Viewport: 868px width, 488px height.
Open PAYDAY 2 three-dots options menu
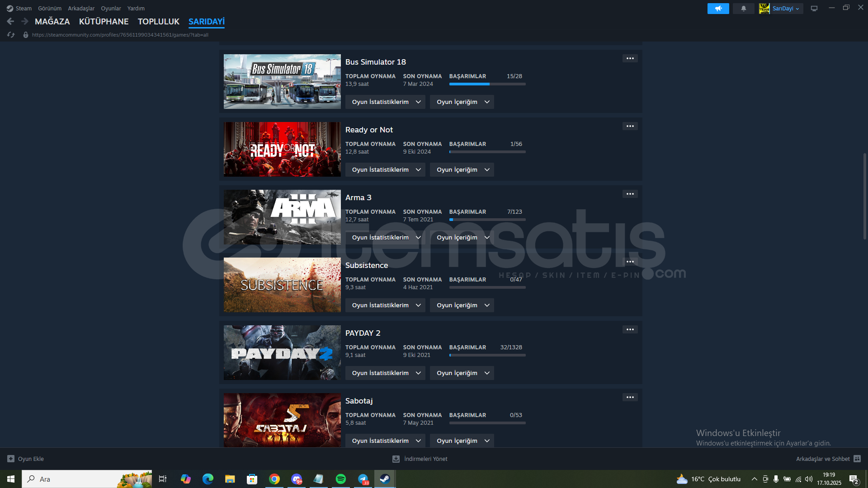[x=630, y=329]
